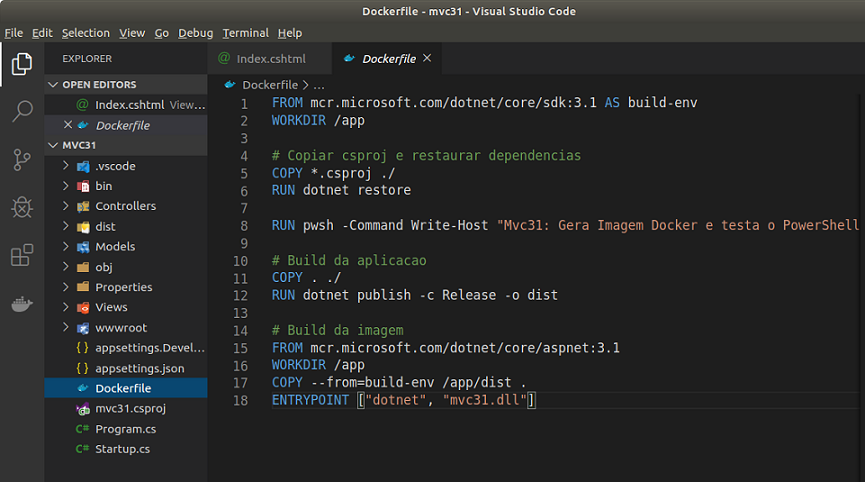Expand the .vscode folder chevron
865x482 pixels.
(x=66, y=165)
